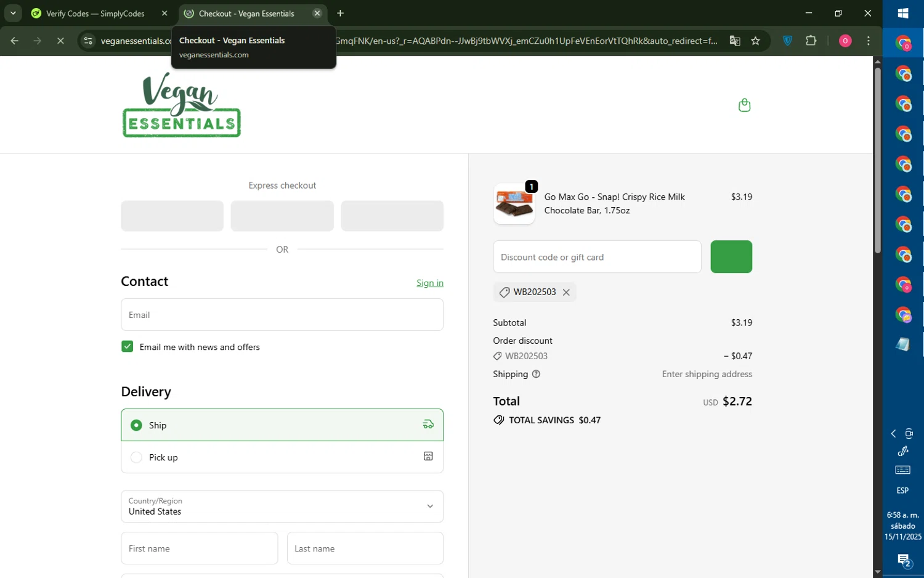Close the Verify Codes tab

[x=164, y=14]
